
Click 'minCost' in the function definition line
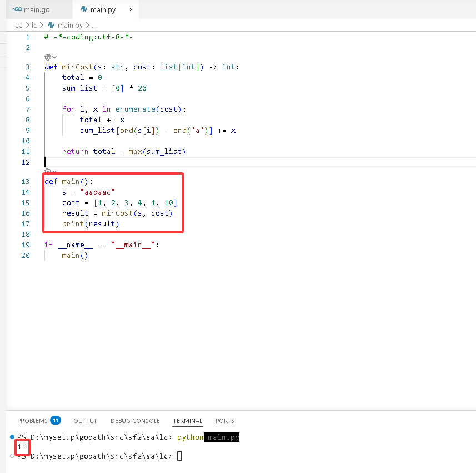(x=77, y=67)
